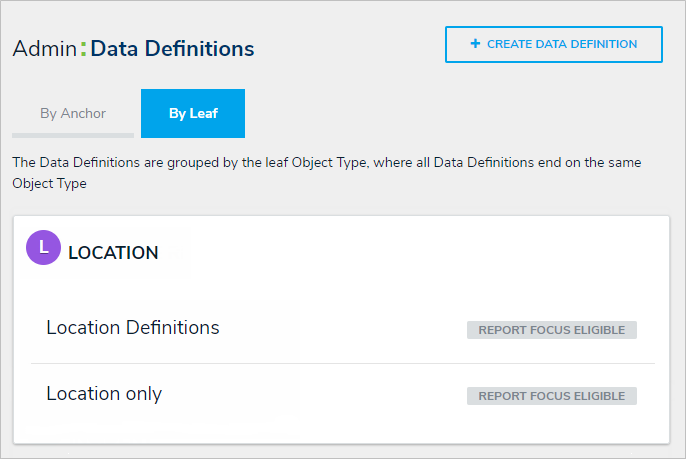Click the purple L avatar icon
This screenshot has width=686, height=459.
tap(43, 247)
